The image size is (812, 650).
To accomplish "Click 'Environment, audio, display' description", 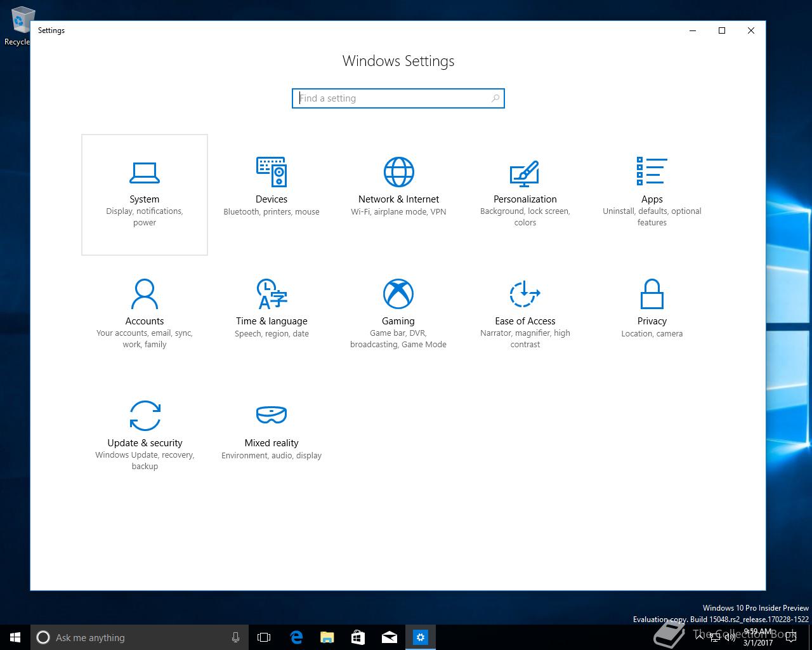I will pos(272,456).
